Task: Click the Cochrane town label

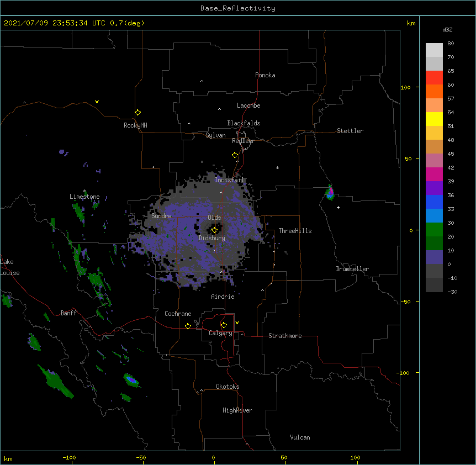Action: coord(178,314)
